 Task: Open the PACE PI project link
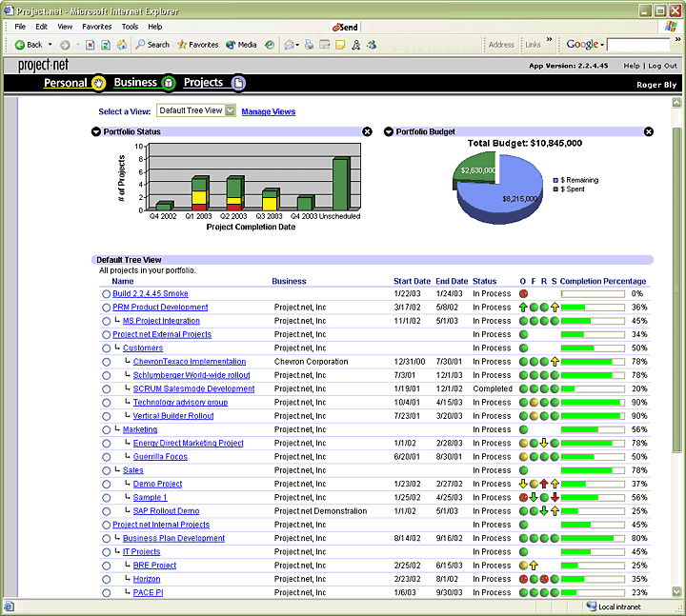148,592
